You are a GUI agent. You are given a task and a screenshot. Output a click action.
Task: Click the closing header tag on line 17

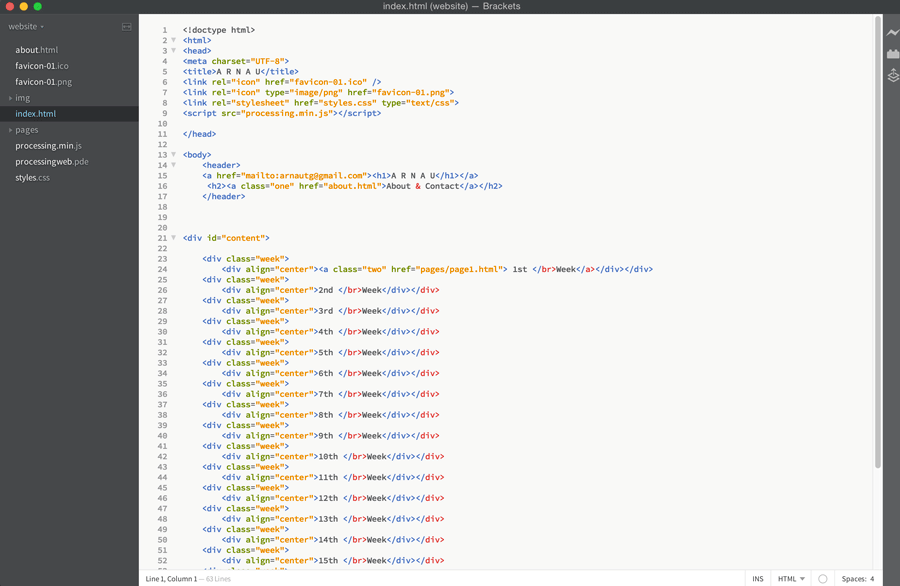coord(223,196)
